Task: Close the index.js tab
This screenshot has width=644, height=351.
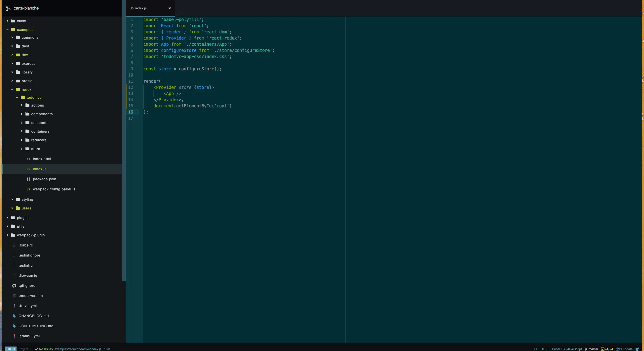Action: [x=169, y=8]
